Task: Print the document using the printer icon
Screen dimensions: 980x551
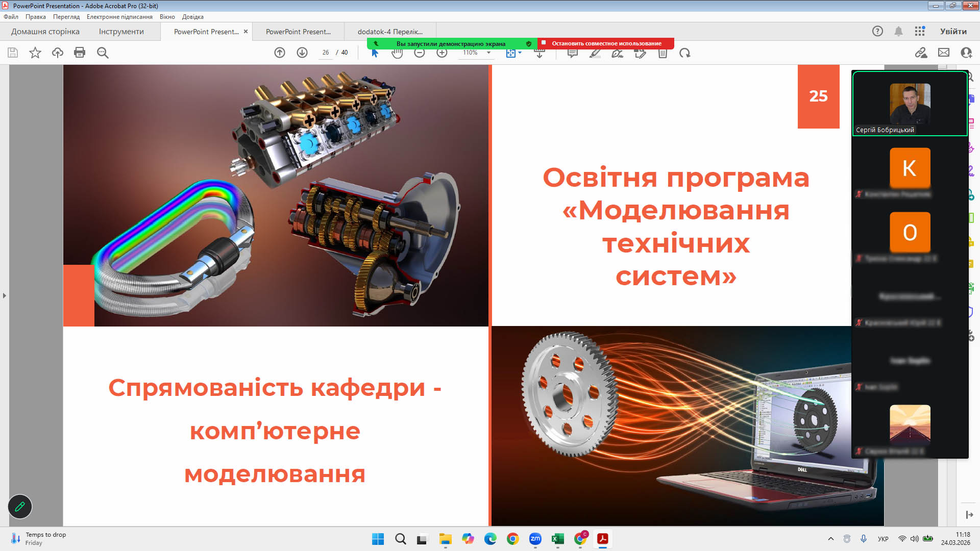Action: (80, 53)
